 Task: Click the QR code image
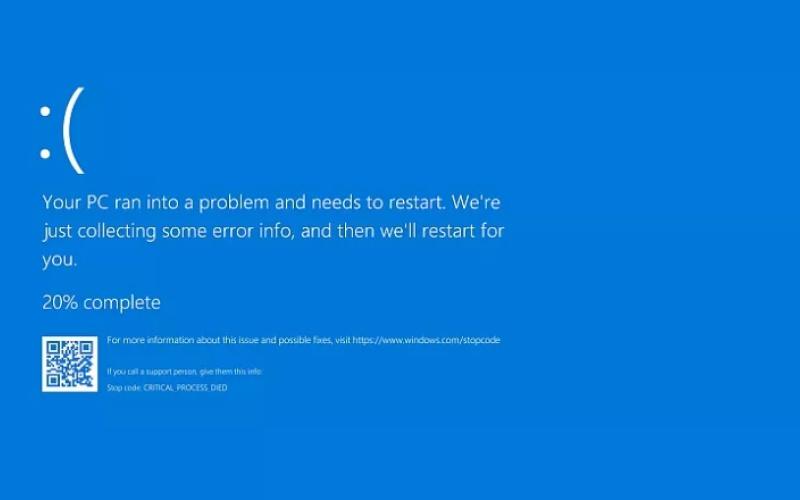[69, 364]
